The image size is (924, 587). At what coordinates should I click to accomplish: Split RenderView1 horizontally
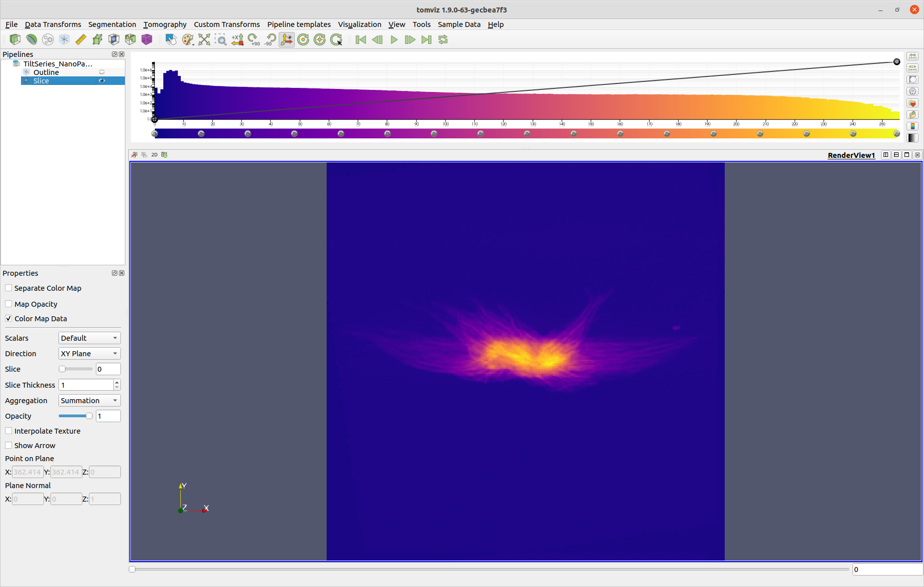pyautogui.click(x=886, y=155)
